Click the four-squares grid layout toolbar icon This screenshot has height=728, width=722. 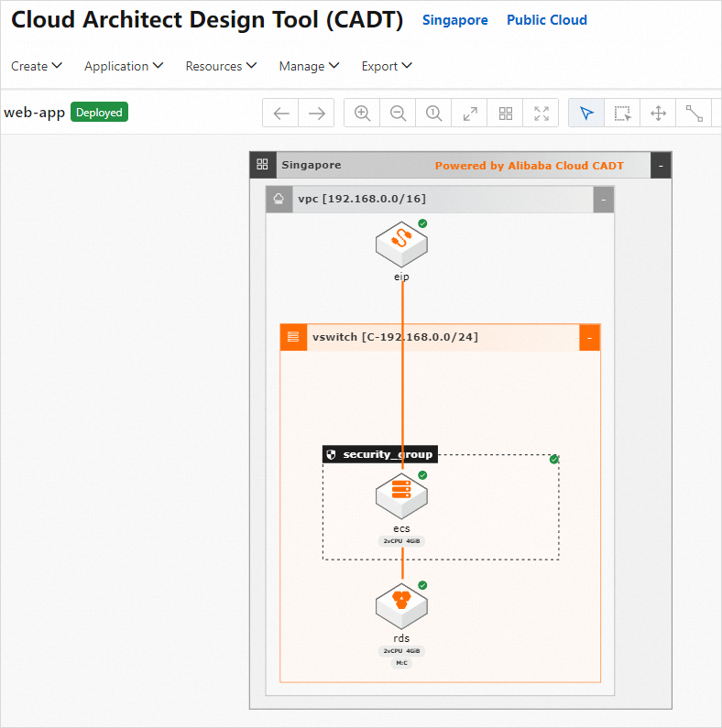click(x=506, y=113)
